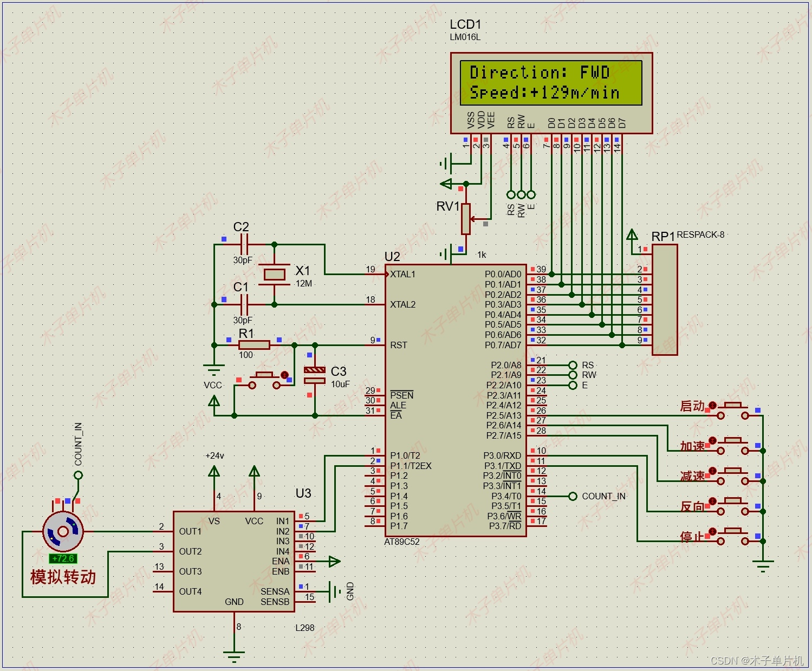Push the reset switch near C3
This screenshot has width=812, height=671.
point(264,380)
